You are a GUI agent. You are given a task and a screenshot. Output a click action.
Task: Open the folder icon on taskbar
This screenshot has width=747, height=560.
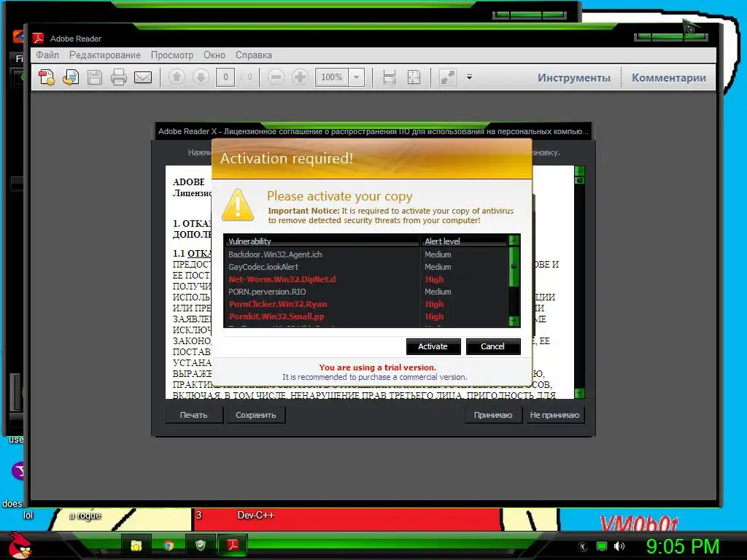pos(136,545)
